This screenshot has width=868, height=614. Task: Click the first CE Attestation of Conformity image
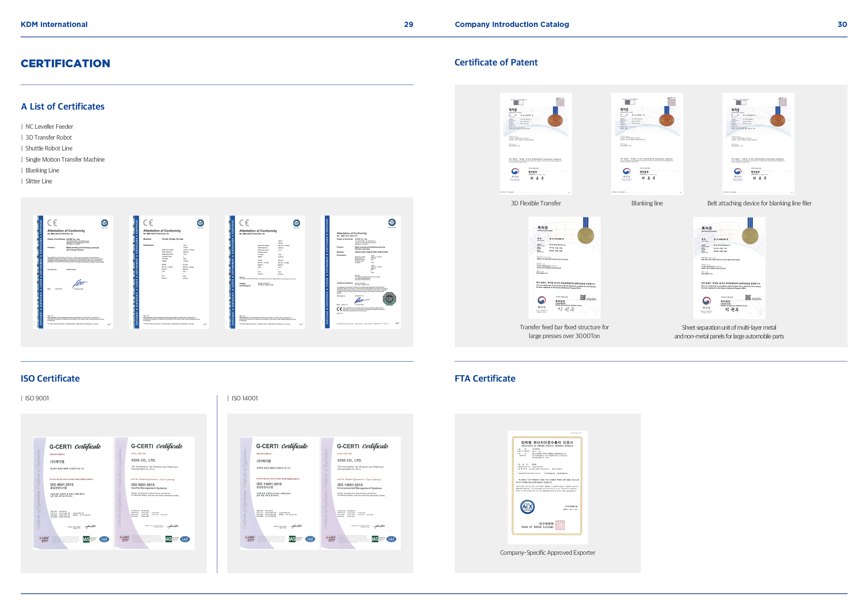click(x=73, y=272)
